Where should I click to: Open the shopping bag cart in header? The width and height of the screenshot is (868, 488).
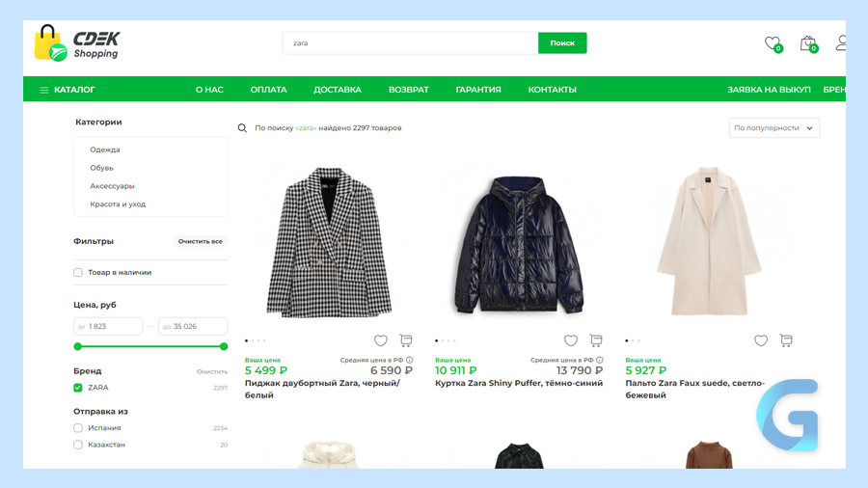click(x=808, y=43)
